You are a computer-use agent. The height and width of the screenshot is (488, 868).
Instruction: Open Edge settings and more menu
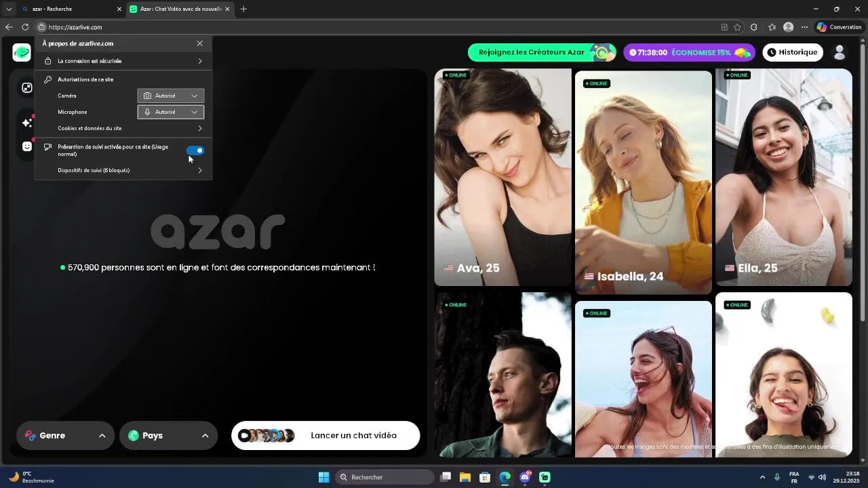click(x=804, y=27)
